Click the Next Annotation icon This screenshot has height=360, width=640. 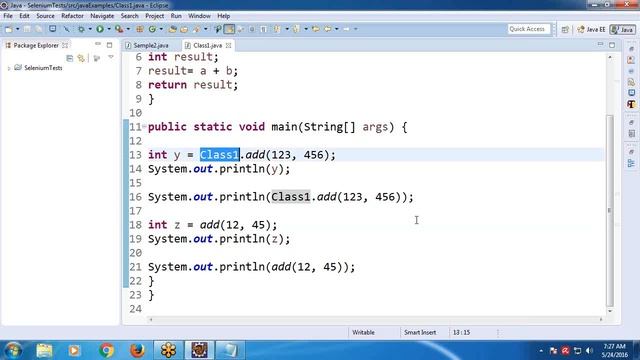point(277,29)
